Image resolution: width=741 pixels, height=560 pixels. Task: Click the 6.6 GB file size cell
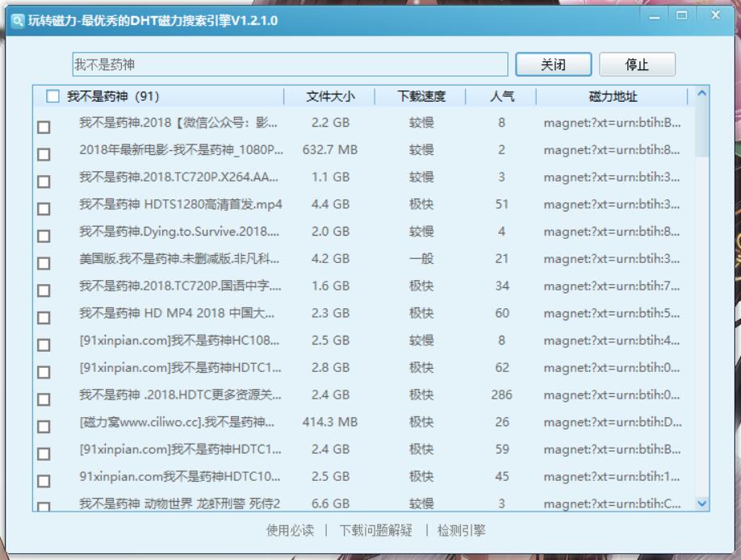click(330, 504)
